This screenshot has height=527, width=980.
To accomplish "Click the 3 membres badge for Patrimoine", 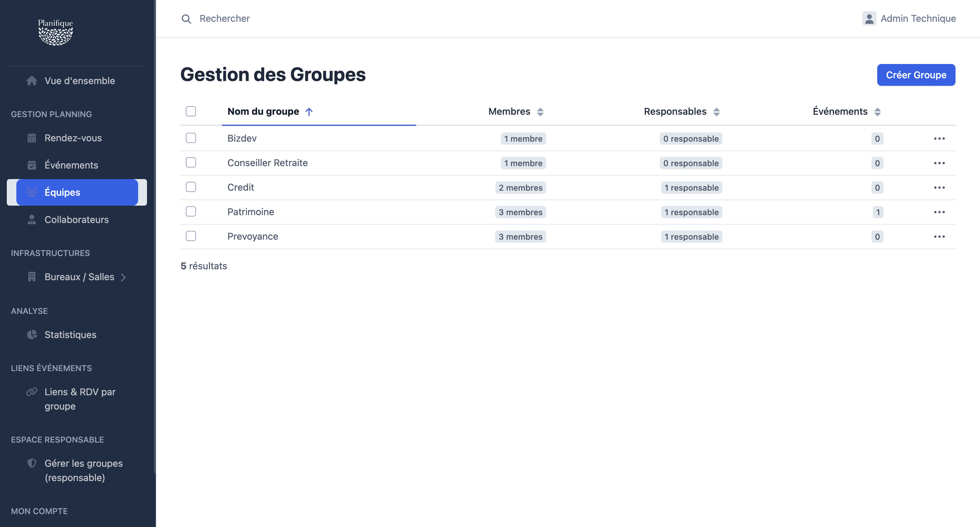I will pos(520,212).
